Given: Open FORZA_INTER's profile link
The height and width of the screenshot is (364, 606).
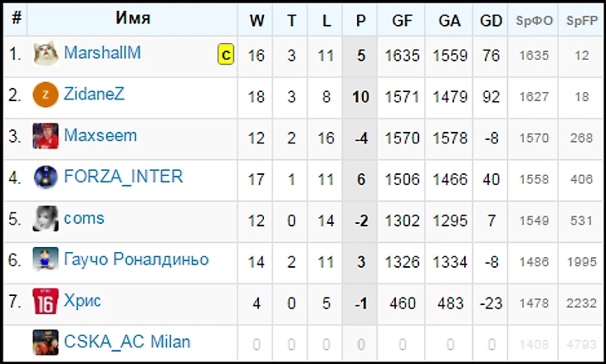Looking at the screenshot, I should (123, 177).
